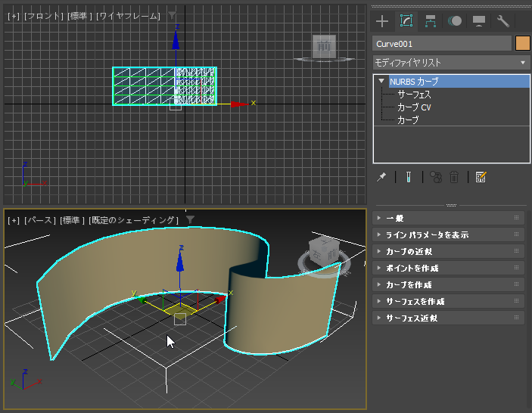
Task: Click the command panel top drag handle
Action: click(451, 6)
